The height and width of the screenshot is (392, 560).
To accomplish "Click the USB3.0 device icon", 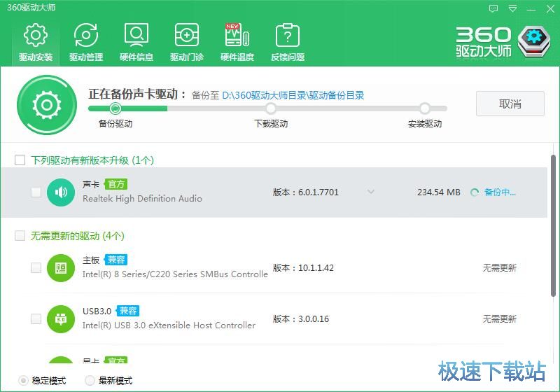I will click(61, 319).
